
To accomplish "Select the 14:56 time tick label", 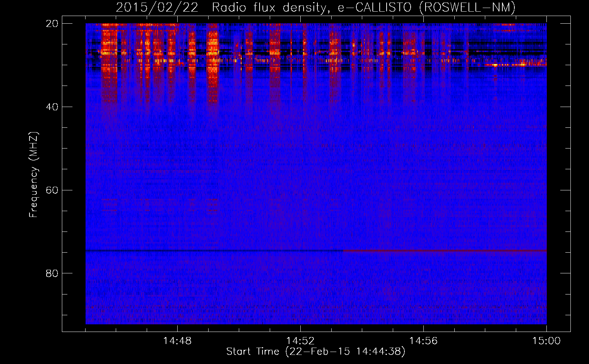I will point(423,341).
